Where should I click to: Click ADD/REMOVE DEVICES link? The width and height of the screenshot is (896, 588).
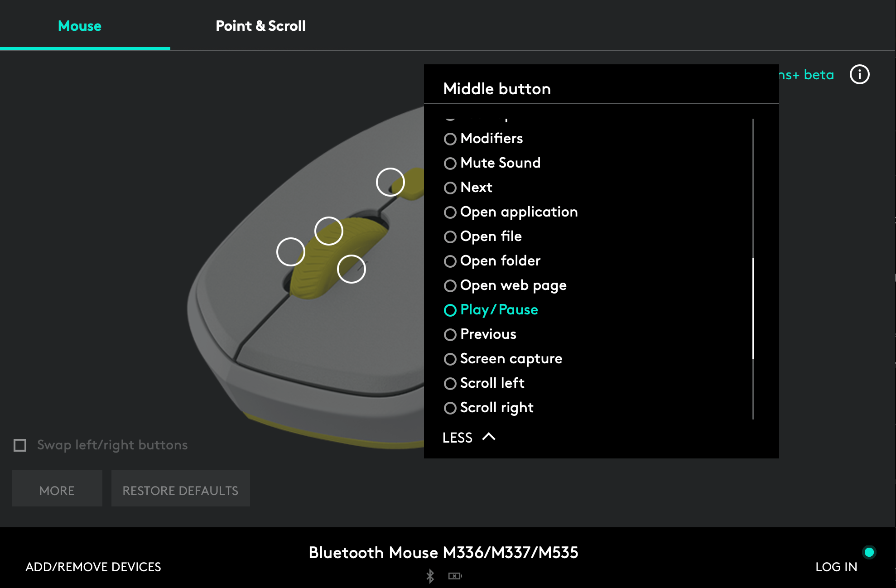[x=93, y=567]
